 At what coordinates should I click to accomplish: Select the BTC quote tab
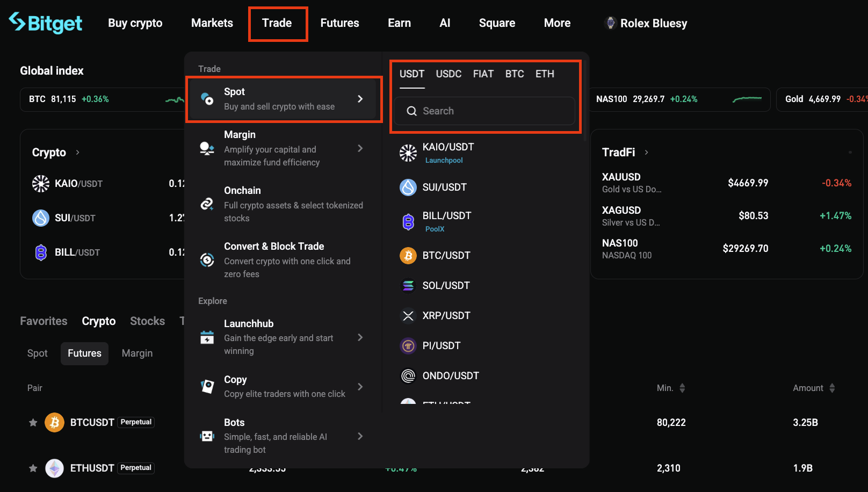(x=515, y=74)
